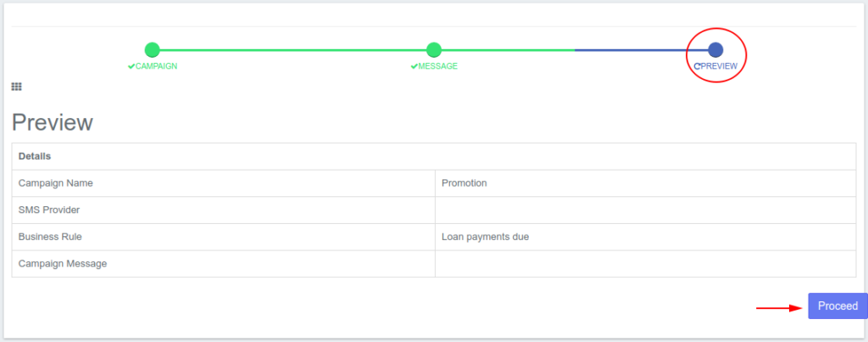Click the green progress line between Campaign and Message
The image size is (868, 342).
click(292, 50)
